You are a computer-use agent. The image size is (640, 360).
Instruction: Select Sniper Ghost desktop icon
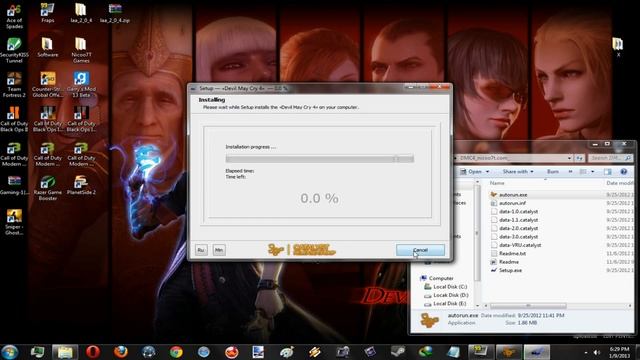click(x=14, y=222)
